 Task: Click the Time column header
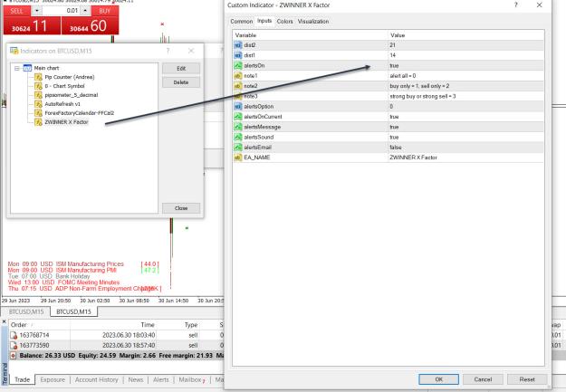click(x=113, y=325)
